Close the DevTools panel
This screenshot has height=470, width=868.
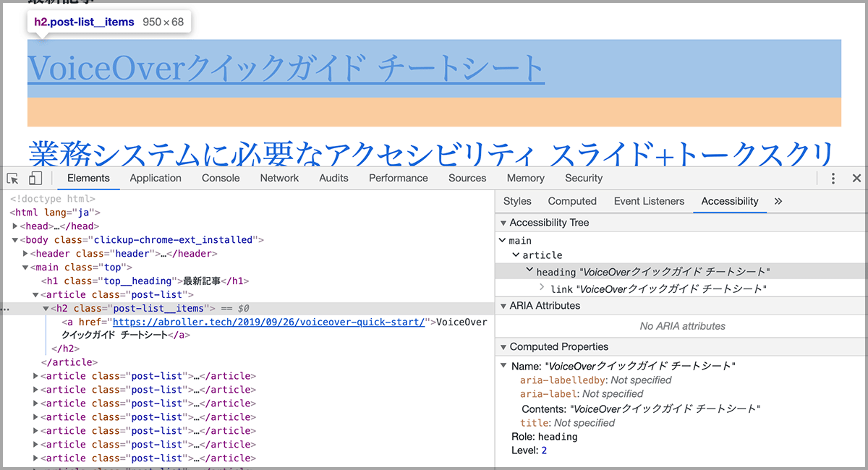click(x=857, y=177)
